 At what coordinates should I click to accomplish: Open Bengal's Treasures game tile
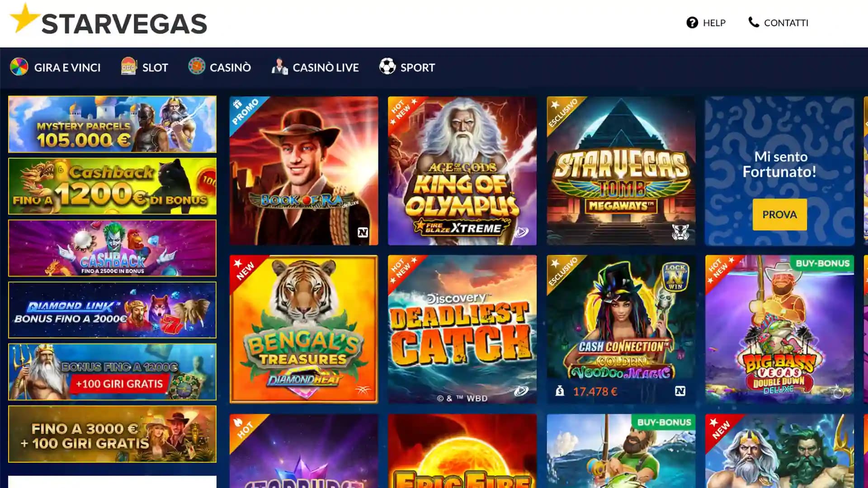[x=304, y=329]
